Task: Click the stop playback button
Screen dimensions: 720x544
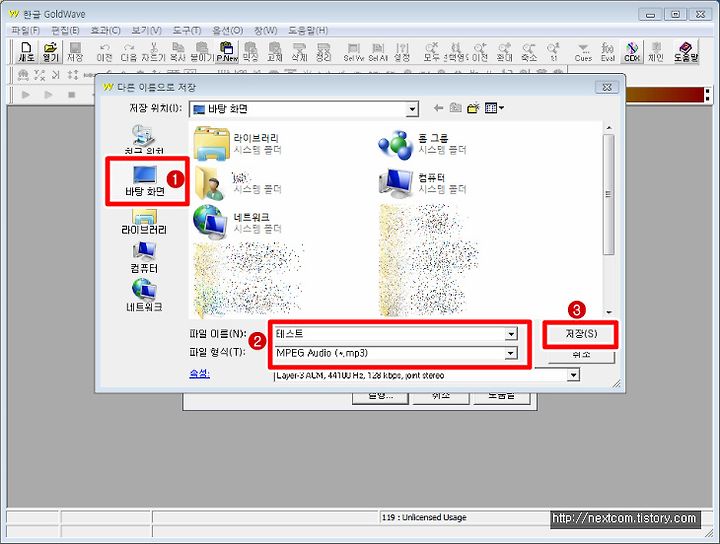Action: (x=71, y=95)
